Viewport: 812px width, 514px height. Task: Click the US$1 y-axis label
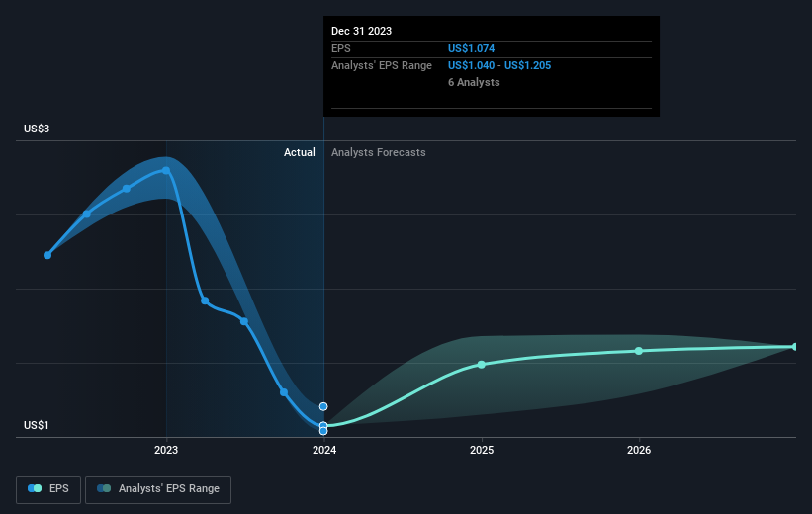coord(37,425)
